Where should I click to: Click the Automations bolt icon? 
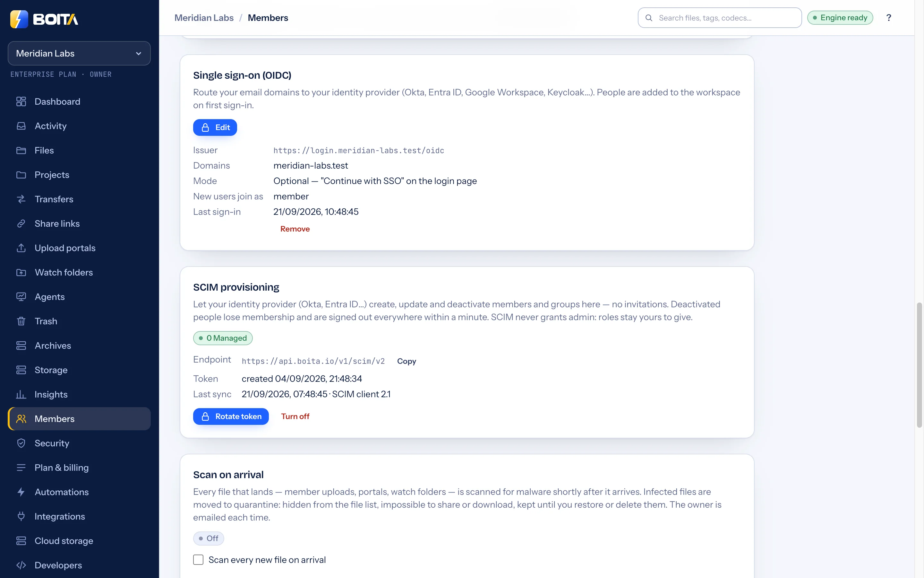pos(21,492)
